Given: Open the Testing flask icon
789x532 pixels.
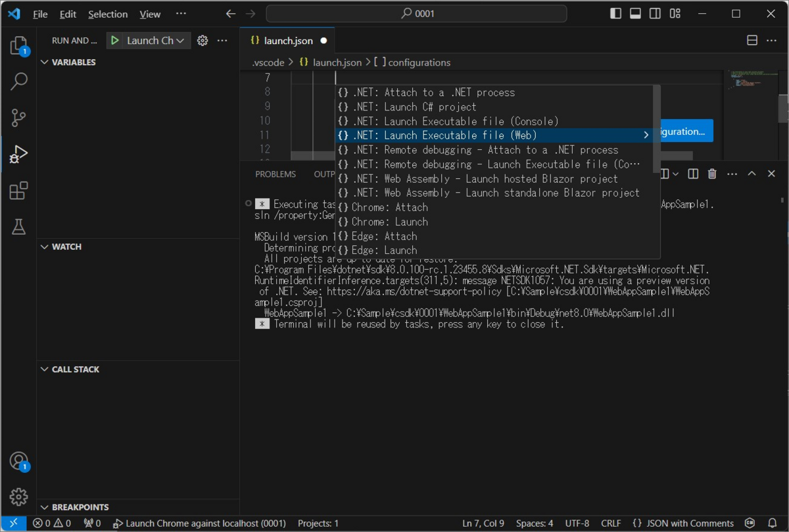Looking at the screenshot, I should pos(18,227).
